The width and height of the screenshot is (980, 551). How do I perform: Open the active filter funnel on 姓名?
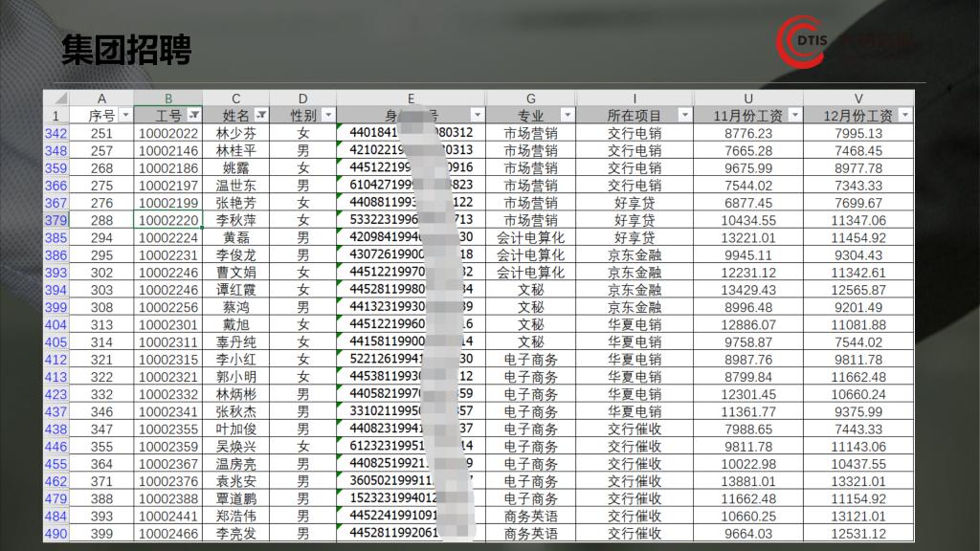(x=261, y=116)
